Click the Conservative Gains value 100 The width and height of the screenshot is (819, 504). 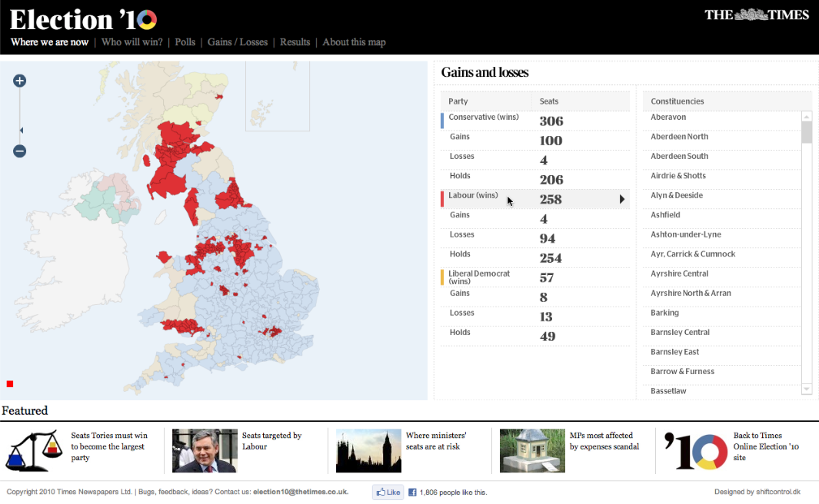point(551,141)
